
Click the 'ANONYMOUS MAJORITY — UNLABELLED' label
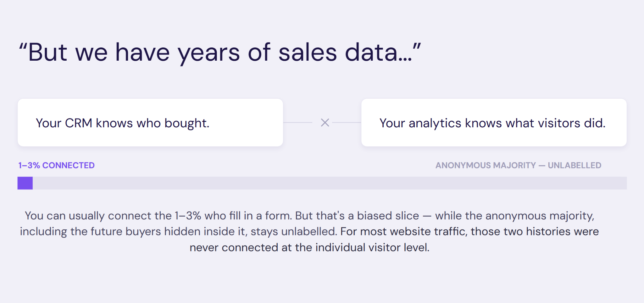518,165
